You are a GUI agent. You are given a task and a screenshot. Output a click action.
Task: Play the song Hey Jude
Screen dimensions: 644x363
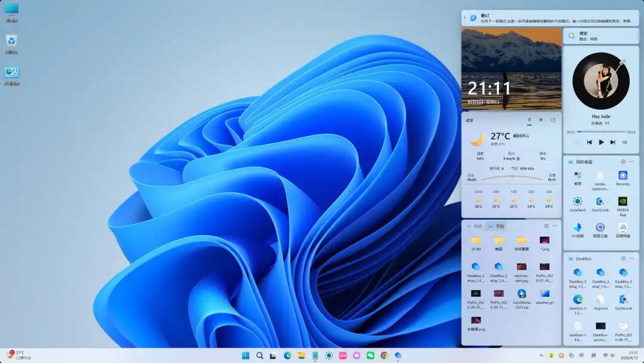tap(601, 142)
